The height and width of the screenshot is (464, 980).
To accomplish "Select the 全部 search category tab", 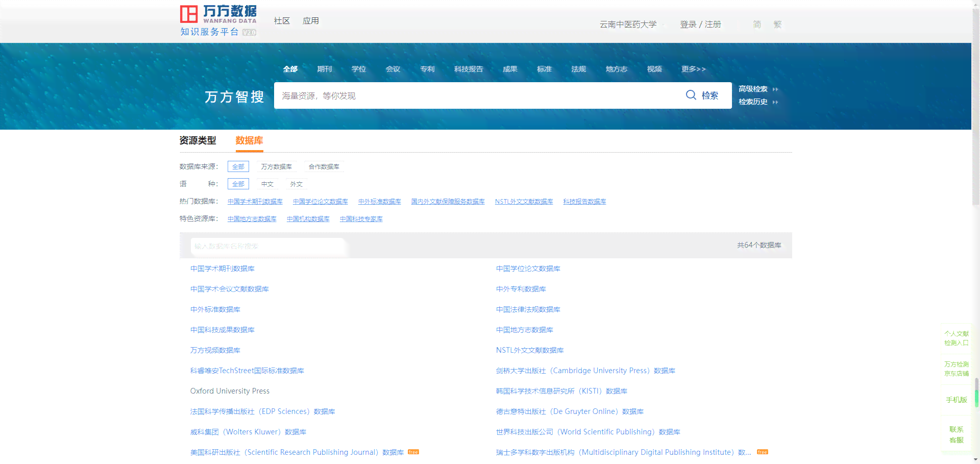I will [290, 69].
